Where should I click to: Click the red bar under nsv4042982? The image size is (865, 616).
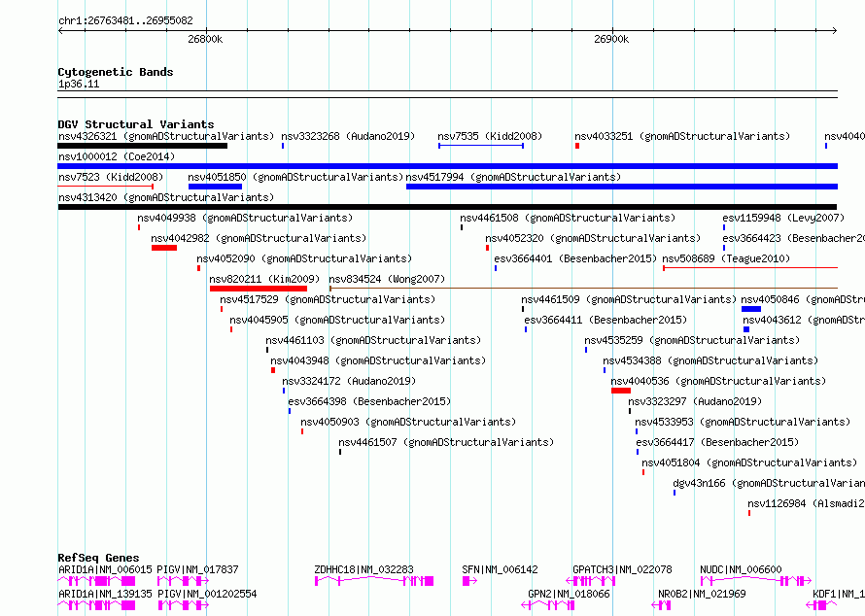click(x=164, y=248)
